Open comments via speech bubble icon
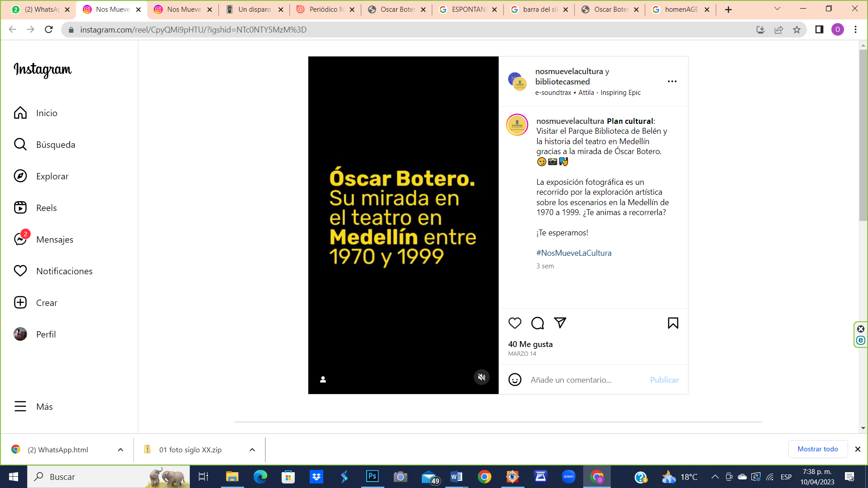The width and height of the screenshot is (868, 488). (x=537, y=323)
